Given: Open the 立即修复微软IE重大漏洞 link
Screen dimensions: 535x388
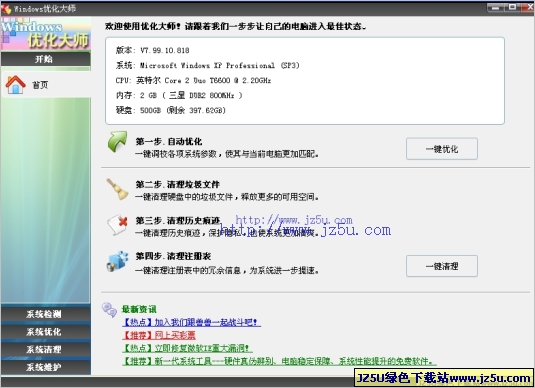Looking at the screenshot, I should [x=187, y=348].
